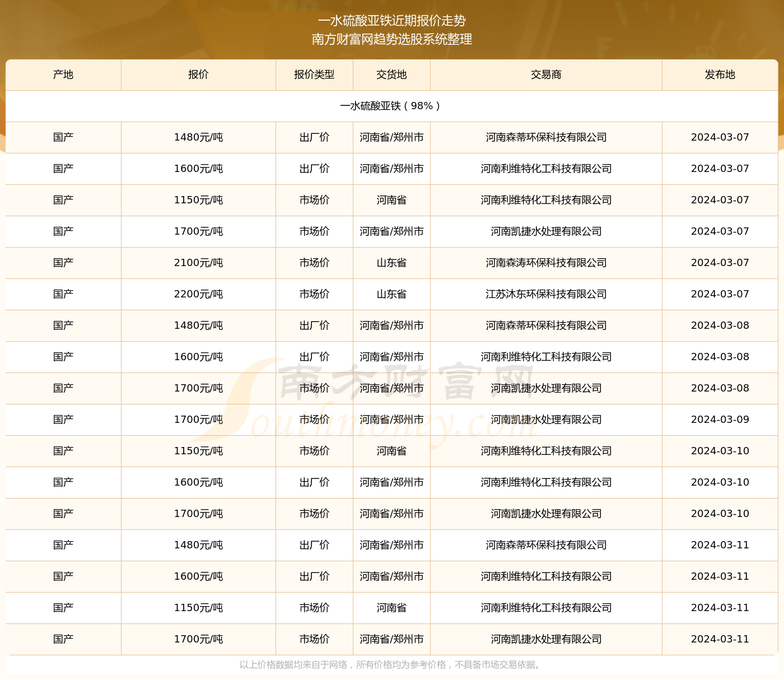Viewport: 784px width, 680px height.
Task: Click the 交货地 column header
Action: (391, 74)
